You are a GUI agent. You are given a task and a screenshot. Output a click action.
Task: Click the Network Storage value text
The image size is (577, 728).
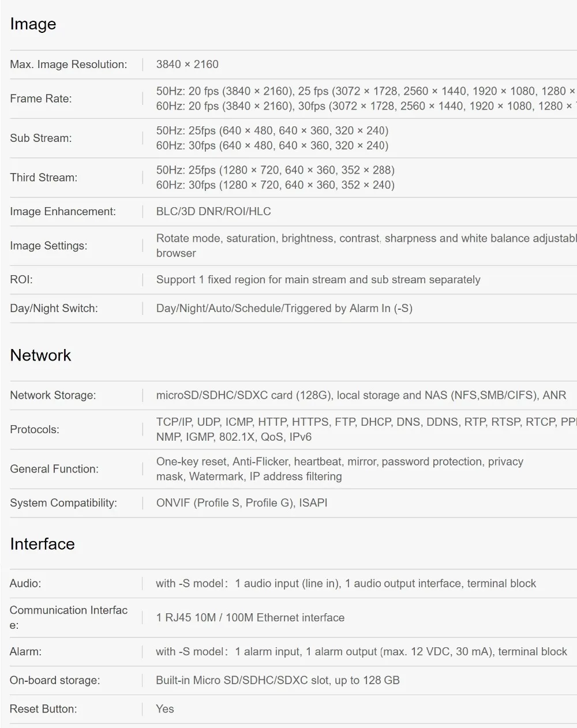point(361,396)
